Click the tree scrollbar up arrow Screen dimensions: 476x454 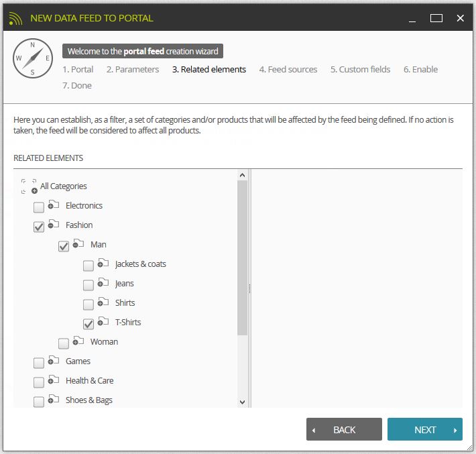242,175
